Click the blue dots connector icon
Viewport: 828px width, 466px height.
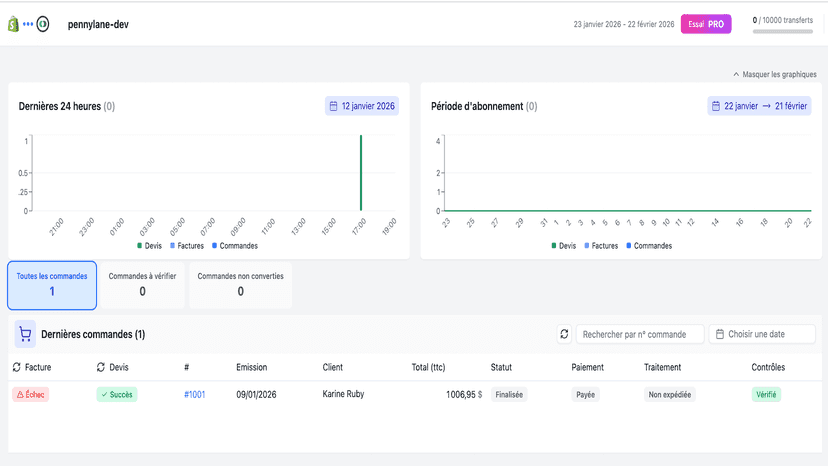click(x=28, y=24)
